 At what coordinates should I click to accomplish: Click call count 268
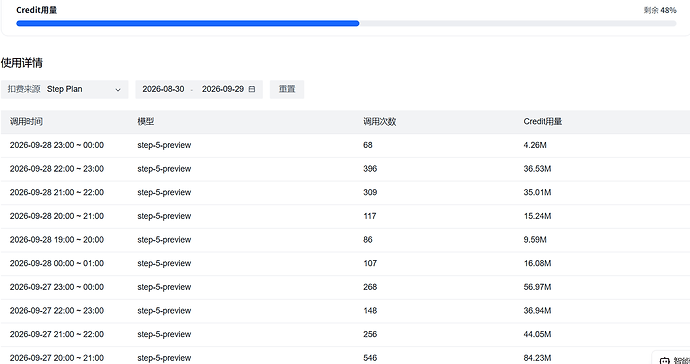click(x=370, y=287)
